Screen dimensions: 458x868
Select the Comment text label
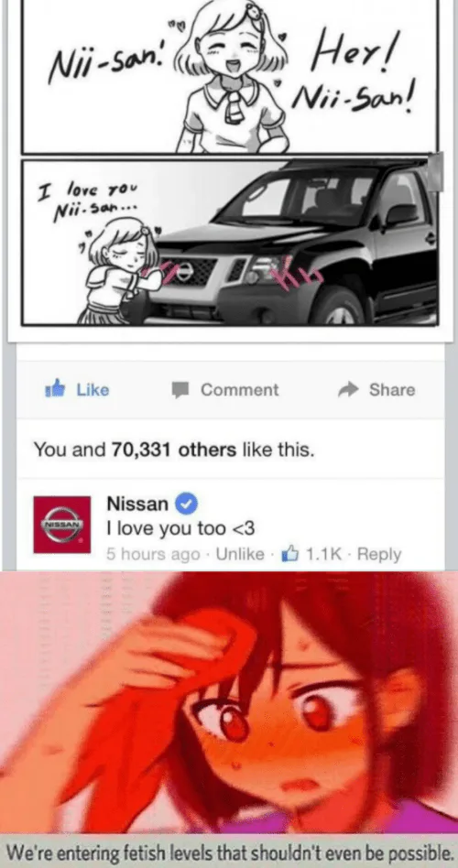(240, 390)
